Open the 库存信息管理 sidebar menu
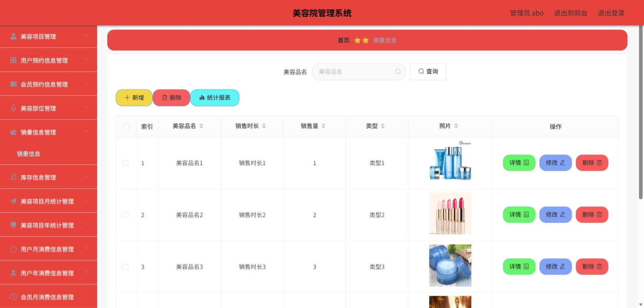Image resolution: width=644 pixels, height=308 pixels. 49,177
